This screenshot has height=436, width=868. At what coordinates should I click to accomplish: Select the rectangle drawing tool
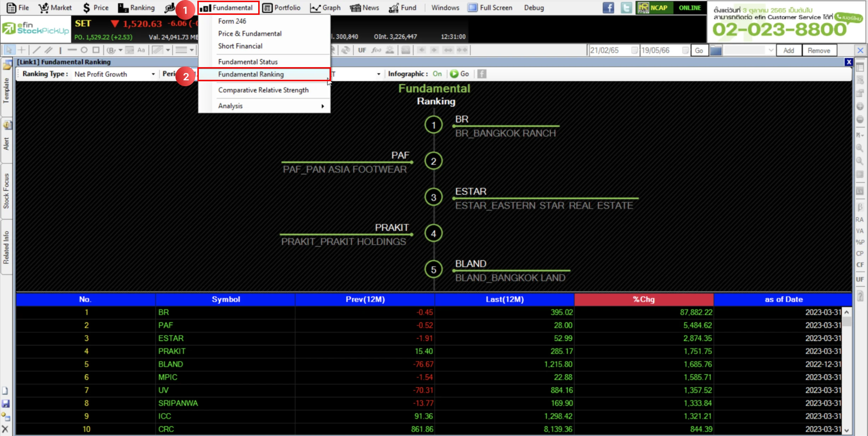pyautogui.click(x=96, y=50)
